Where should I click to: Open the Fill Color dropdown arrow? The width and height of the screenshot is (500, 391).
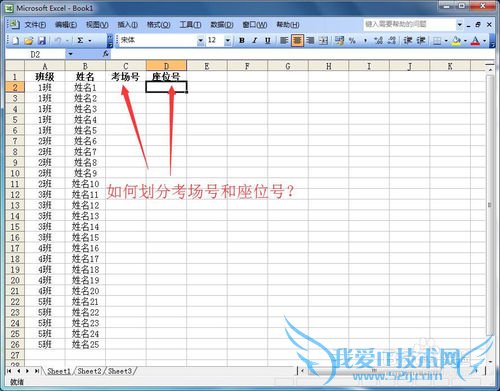click(x=465, y=41)
